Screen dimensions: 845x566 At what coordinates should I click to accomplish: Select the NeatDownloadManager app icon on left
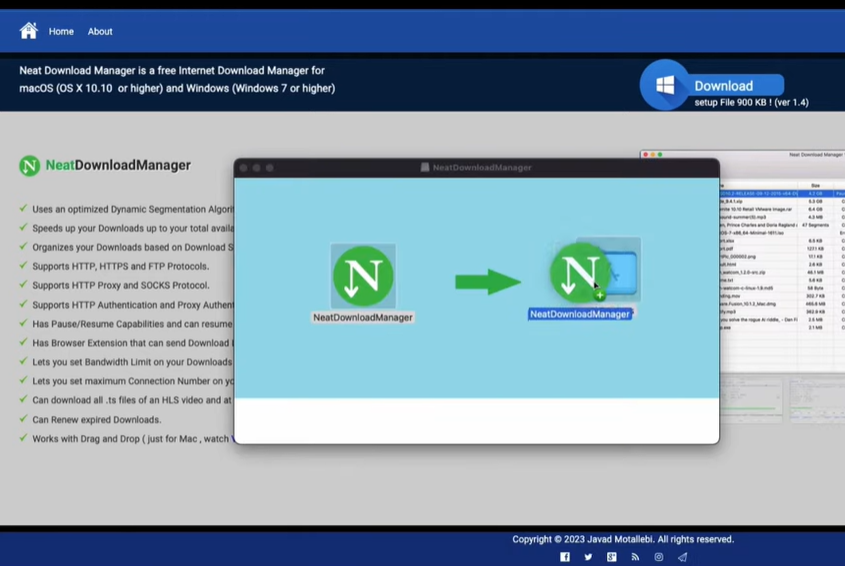point(363,276)
